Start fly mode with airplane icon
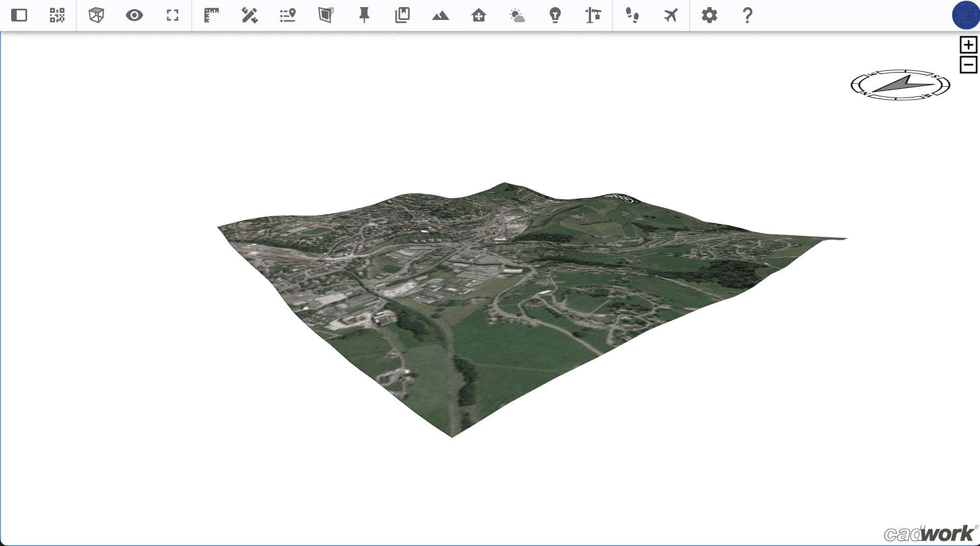 pos(670,16)
